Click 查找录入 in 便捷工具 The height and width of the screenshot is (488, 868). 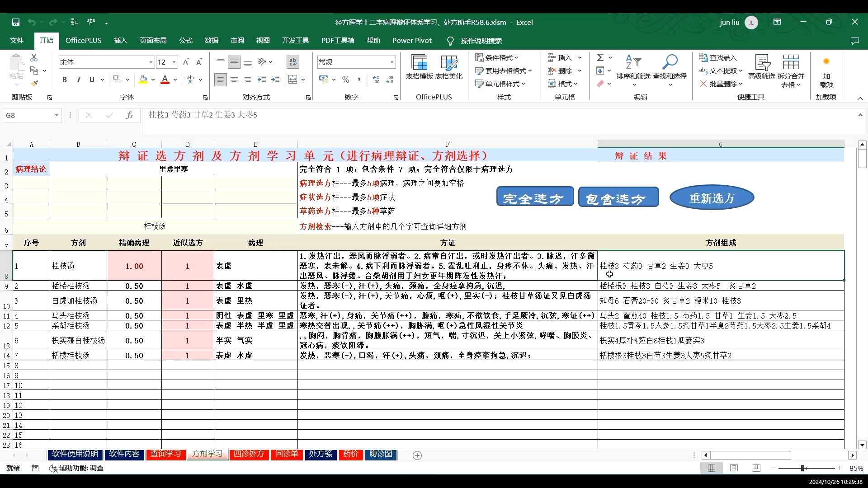pos(718,58)
